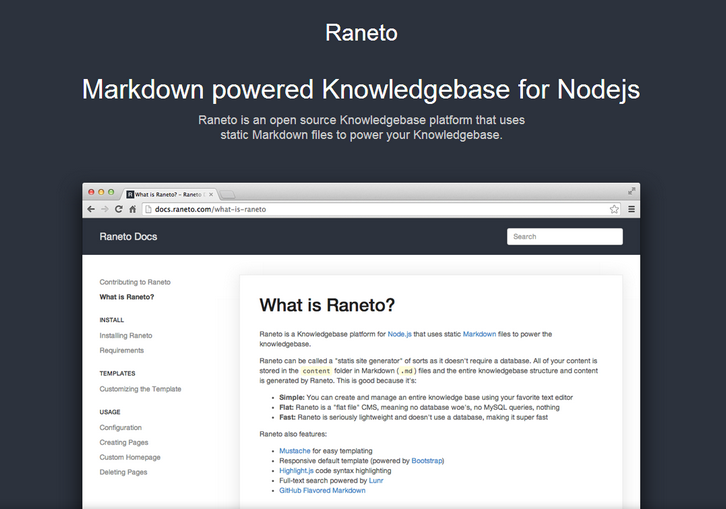Click the Raneto Docs header title
This screenshot has height=509, width=726.
(128, 237)
